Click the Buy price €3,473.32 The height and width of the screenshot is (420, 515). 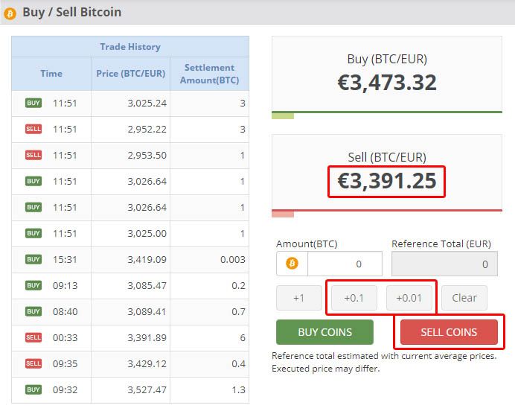387,82
